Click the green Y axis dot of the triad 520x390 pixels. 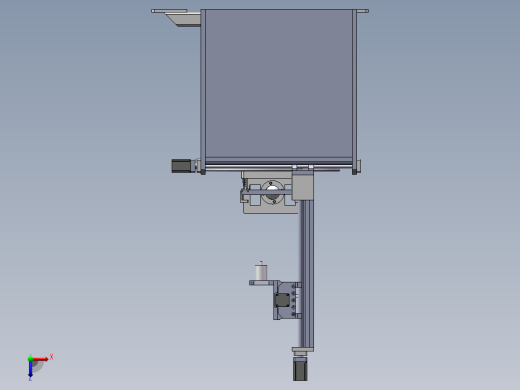(x=30, y=359)
